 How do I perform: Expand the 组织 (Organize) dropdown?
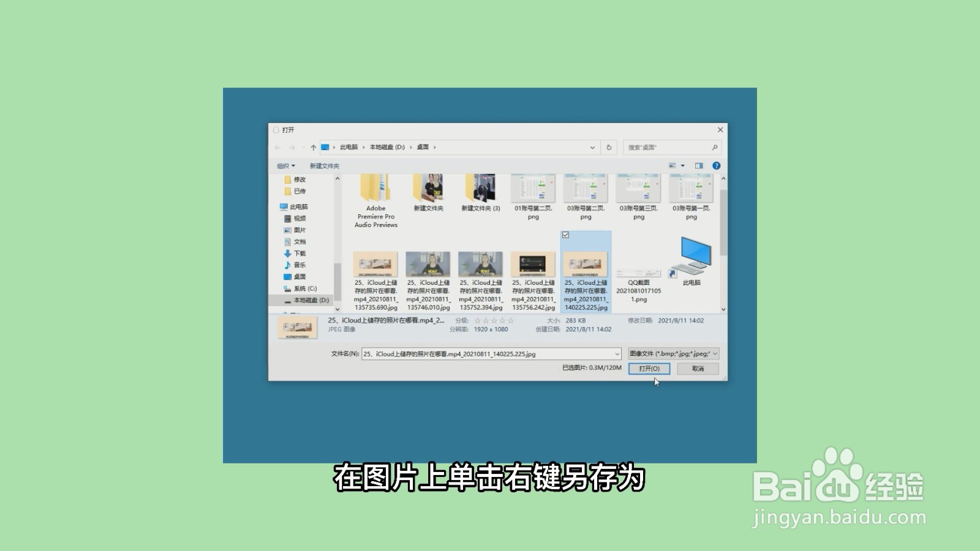pos(285,165)
